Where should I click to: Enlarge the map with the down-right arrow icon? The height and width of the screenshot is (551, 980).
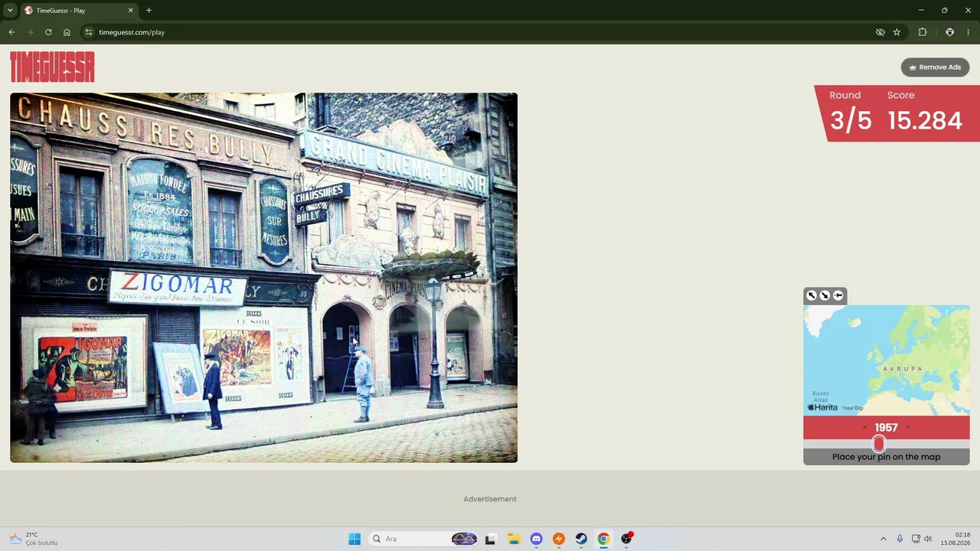pyautogui.click(x=825, y=295)
